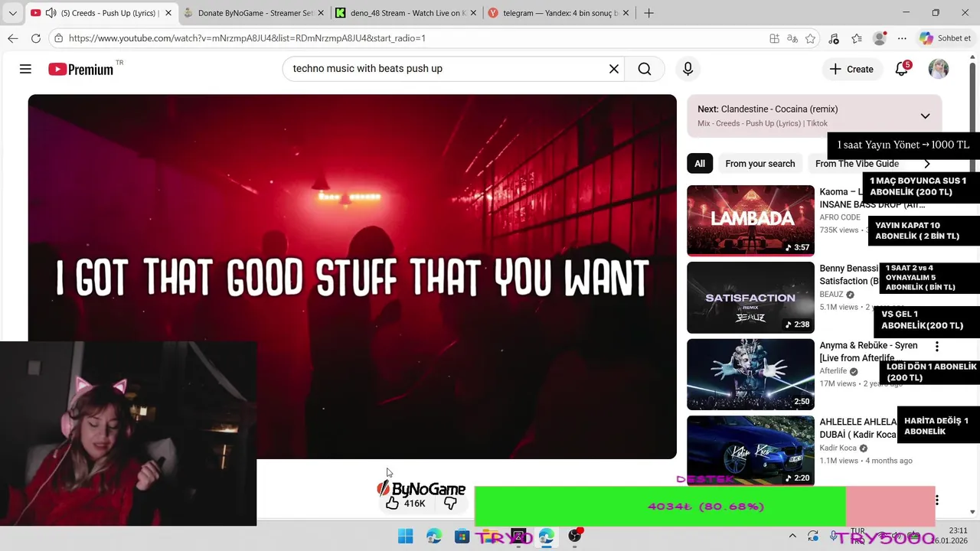
Task: Open the YouTube account avatar menu
Action: (939, 69)
